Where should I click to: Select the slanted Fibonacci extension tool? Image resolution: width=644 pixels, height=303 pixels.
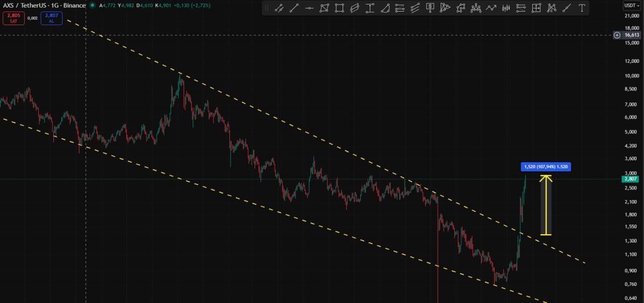pyautogui.click(x=415, y=8)
